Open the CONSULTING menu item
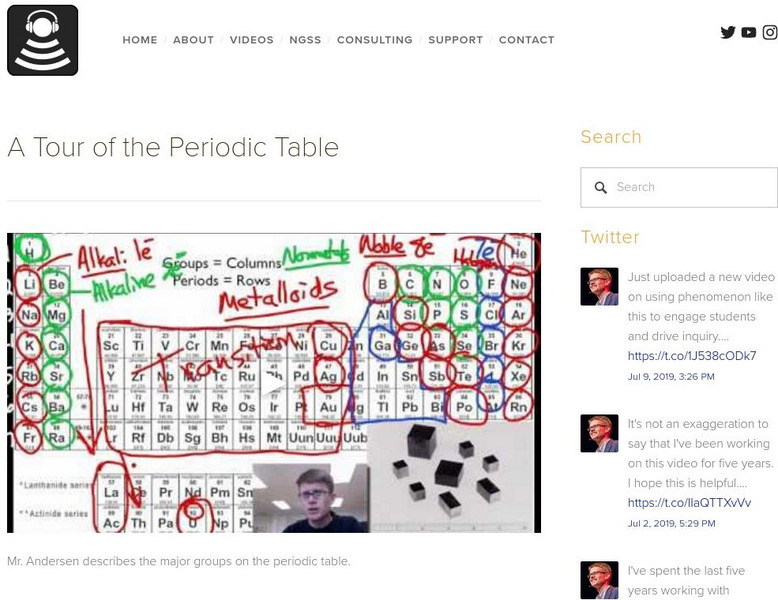The height and width of the screenshot is (600, 778). (x=374, y=40)
